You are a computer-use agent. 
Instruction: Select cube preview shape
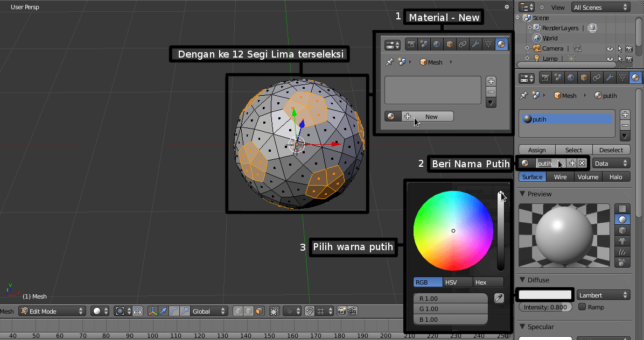click(622, 230)
